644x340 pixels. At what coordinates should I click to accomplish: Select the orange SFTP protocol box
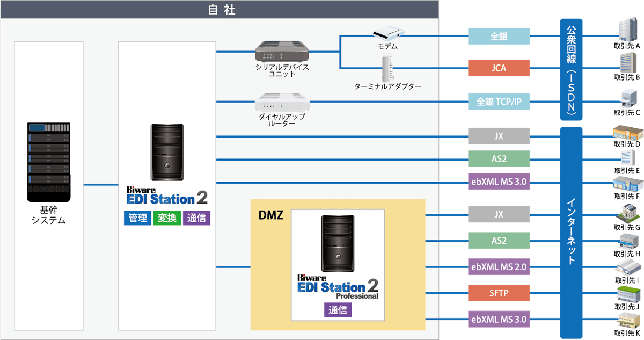(x=499, y=293)
